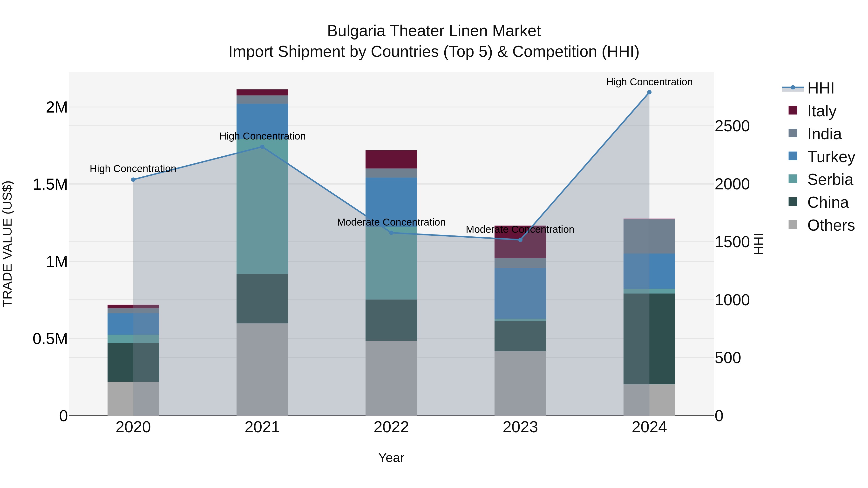Toggle China series in legend

pyautogui.click(x=818, y=202)
